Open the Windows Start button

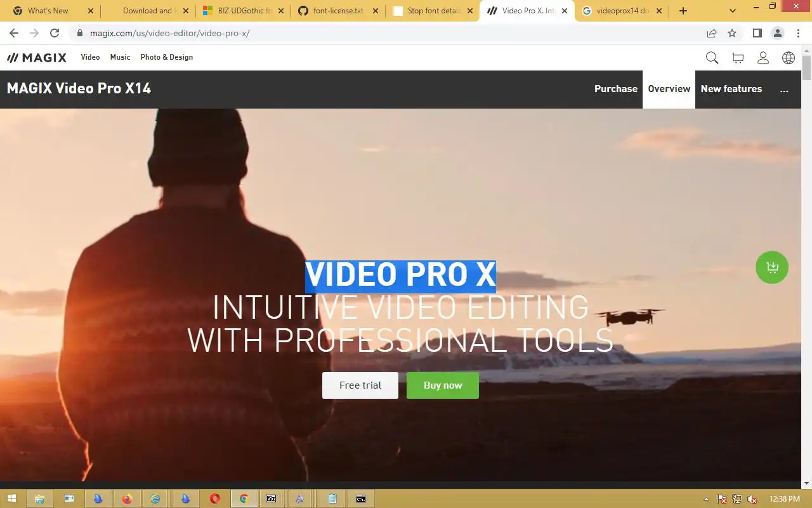tap(11, 498)
